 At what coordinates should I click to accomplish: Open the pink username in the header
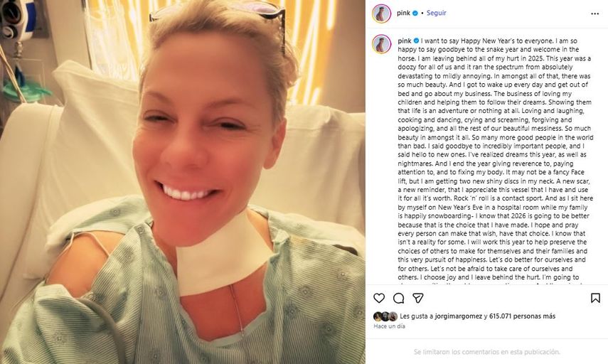403,13
